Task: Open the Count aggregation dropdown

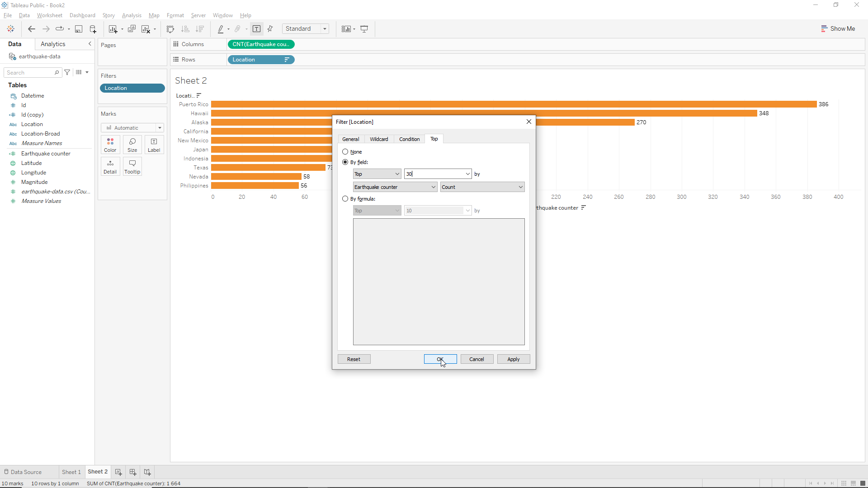Action: [482, 187]
